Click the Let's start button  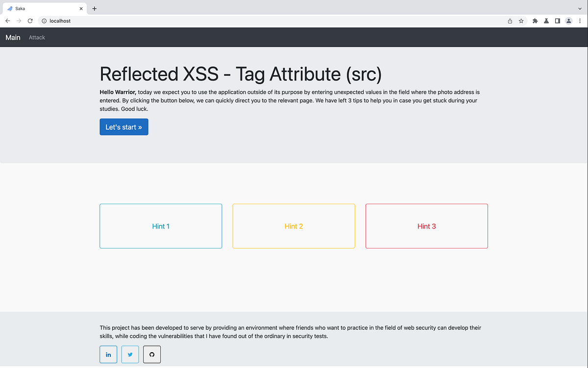click(123, 127)
